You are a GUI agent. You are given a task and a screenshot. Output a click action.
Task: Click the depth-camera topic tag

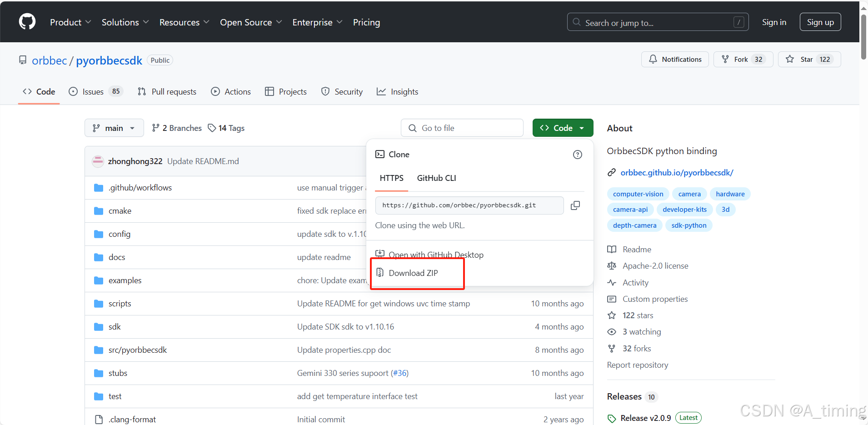(634, 225)
